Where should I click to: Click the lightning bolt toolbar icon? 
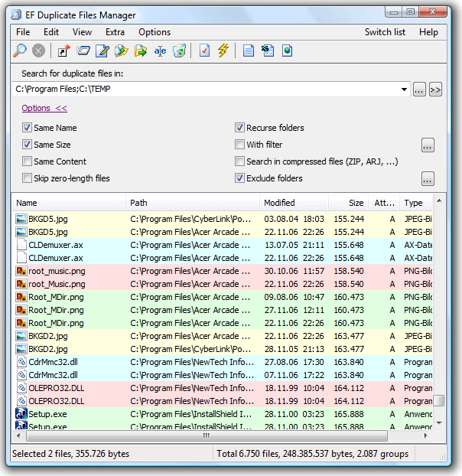coord(223,51)
